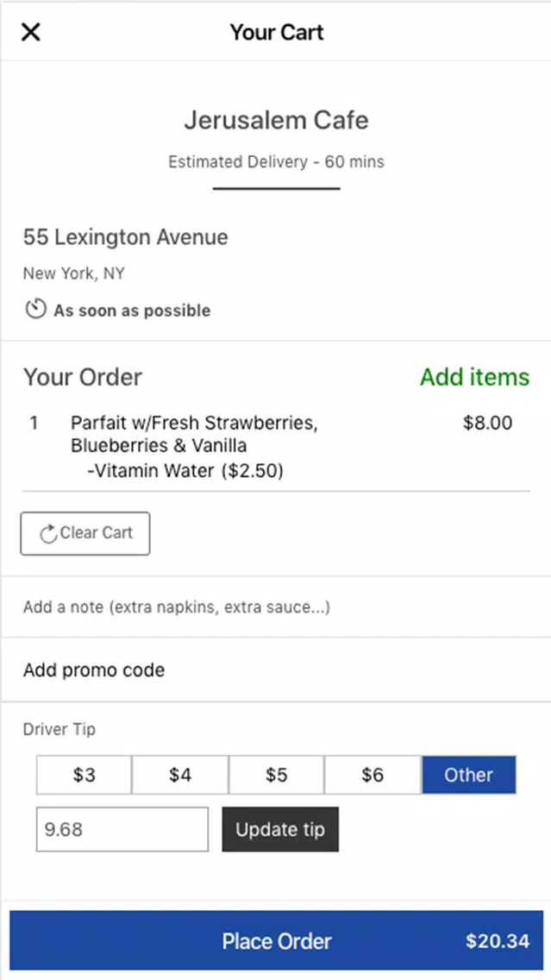Select the $4 driver tip option

(x=180, y=775)
